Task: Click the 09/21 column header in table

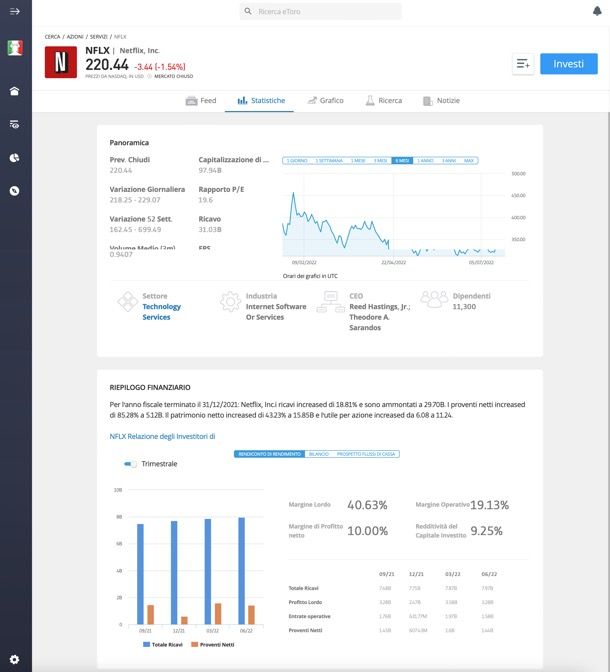Action: tap(387, 574)
